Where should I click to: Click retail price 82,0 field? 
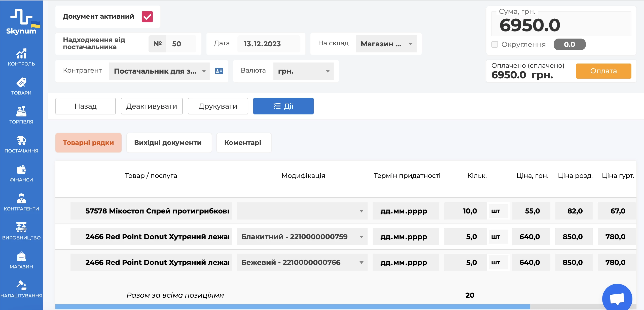coord(574,211)
